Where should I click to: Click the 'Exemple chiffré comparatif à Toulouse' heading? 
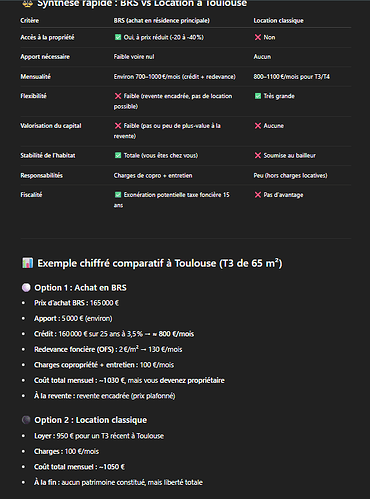(x=160, y=263)
